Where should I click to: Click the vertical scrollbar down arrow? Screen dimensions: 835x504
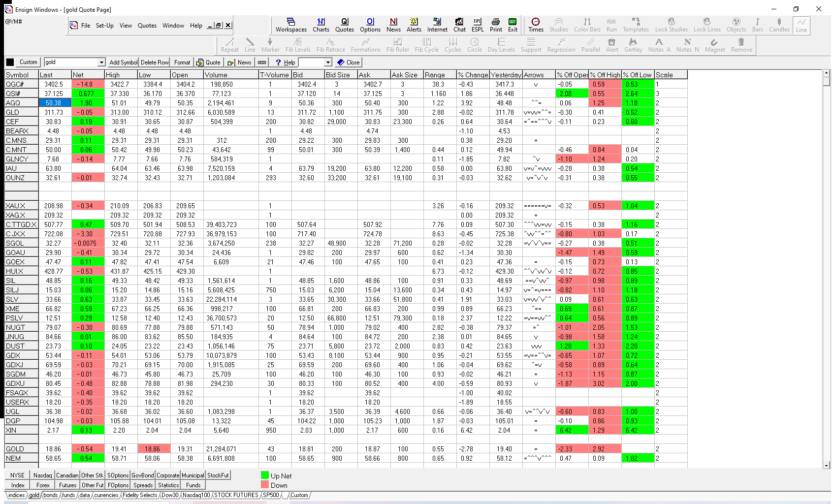827,465
